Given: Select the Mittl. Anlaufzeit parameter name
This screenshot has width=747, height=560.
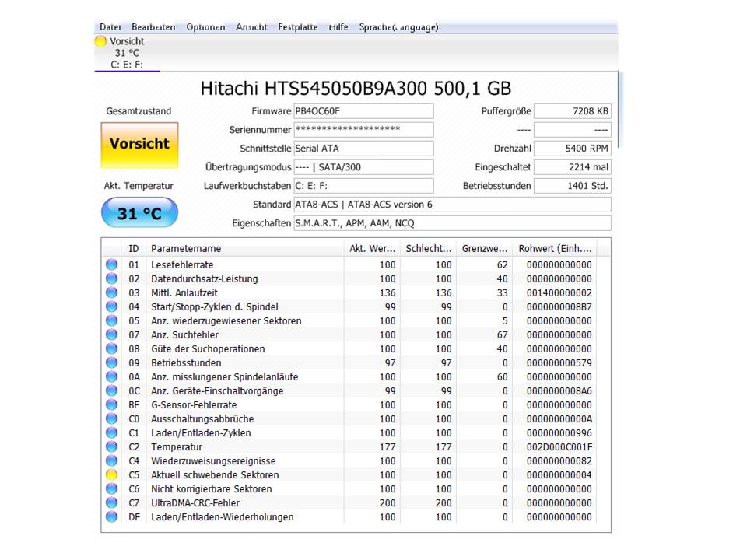Looking at the screenshot, I should point(184,293).
